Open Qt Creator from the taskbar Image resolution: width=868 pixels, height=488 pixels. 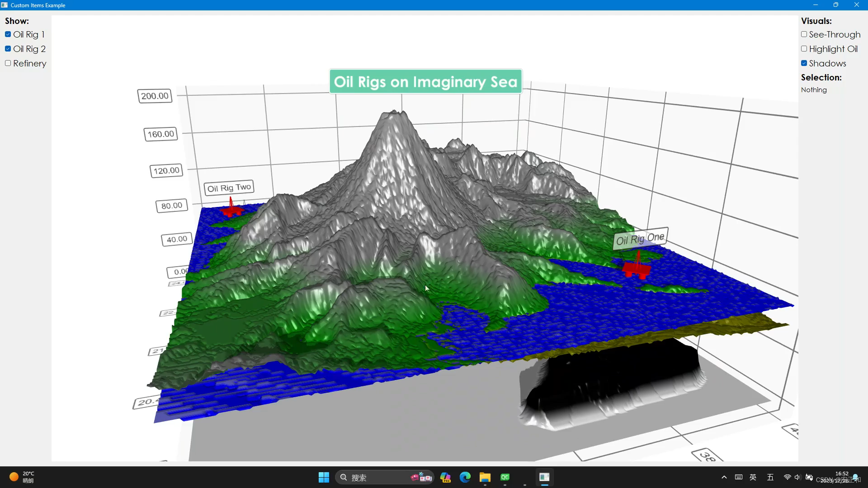[505, 477]
